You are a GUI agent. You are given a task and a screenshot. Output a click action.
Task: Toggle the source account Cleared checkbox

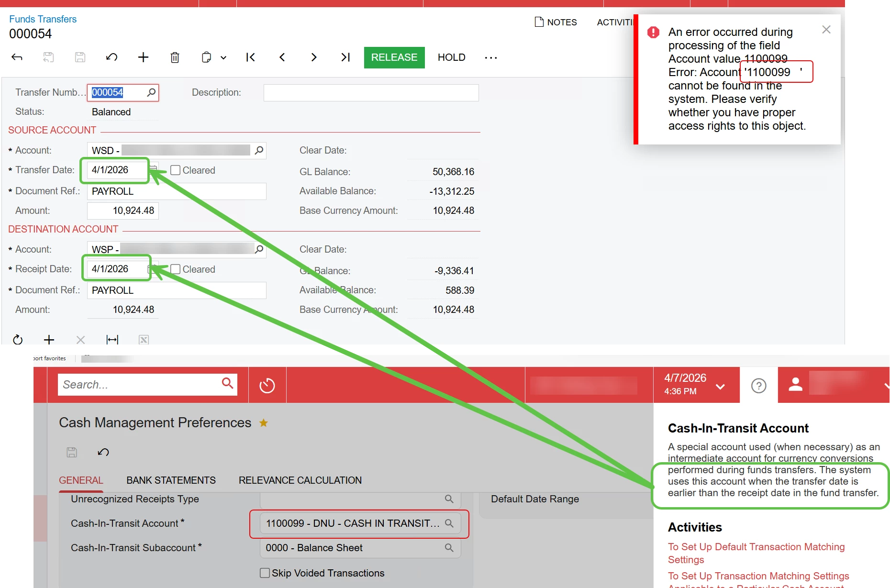point(175,170)
